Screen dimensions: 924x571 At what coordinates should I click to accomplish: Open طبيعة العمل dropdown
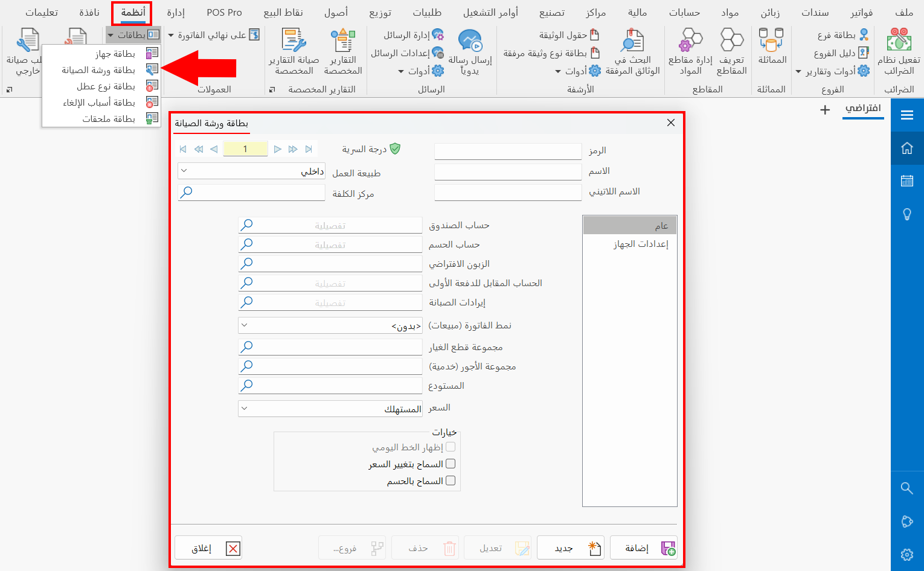pos(251,171)
